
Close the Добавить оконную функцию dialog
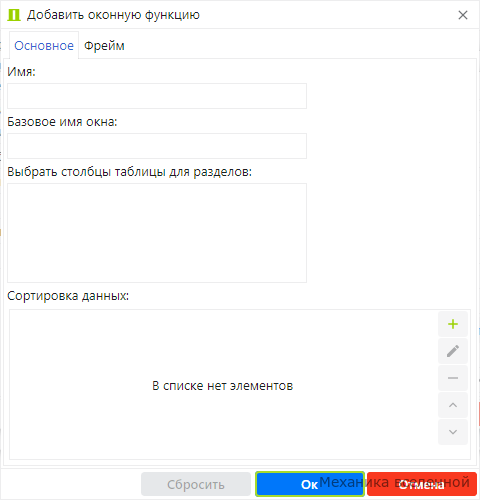coord(463,15)
